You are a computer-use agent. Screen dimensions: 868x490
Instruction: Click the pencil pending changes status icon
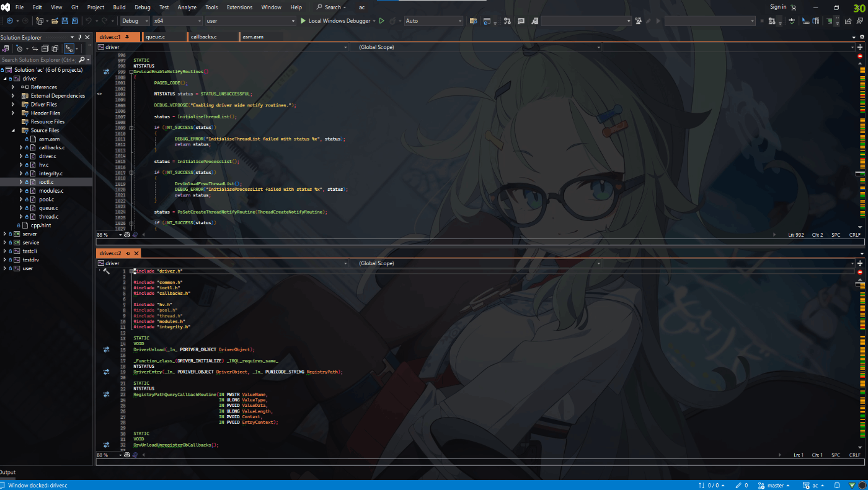tap(738, 486)
